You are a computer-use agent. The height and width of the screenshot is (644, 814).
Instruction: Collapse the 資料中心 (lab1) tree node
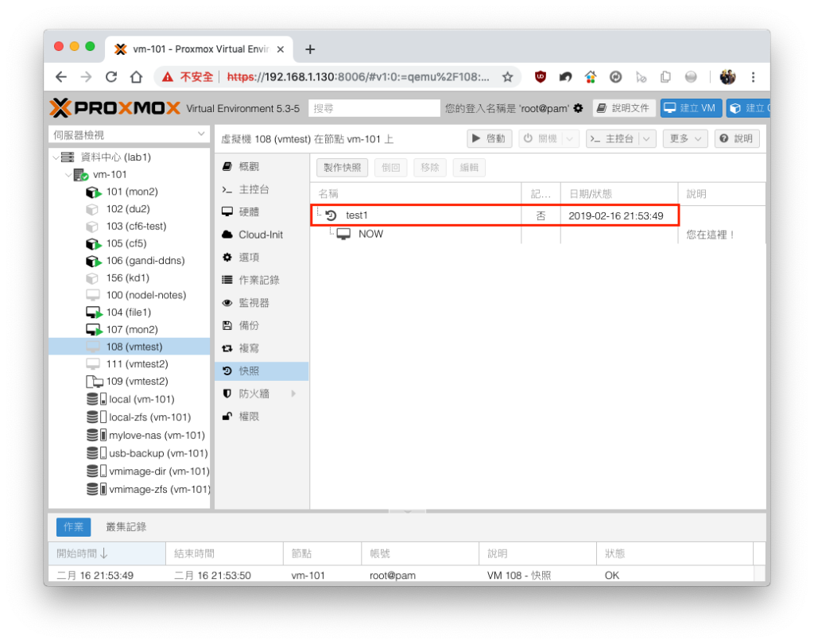(56, 157)
